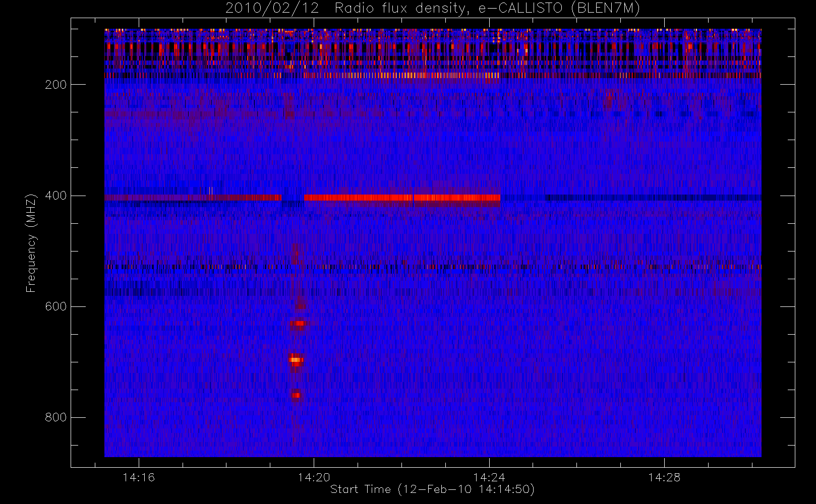Click the 14:28 time tick label
The width and height of the screenshot is (816, 504).
click(x=664, y=477)
